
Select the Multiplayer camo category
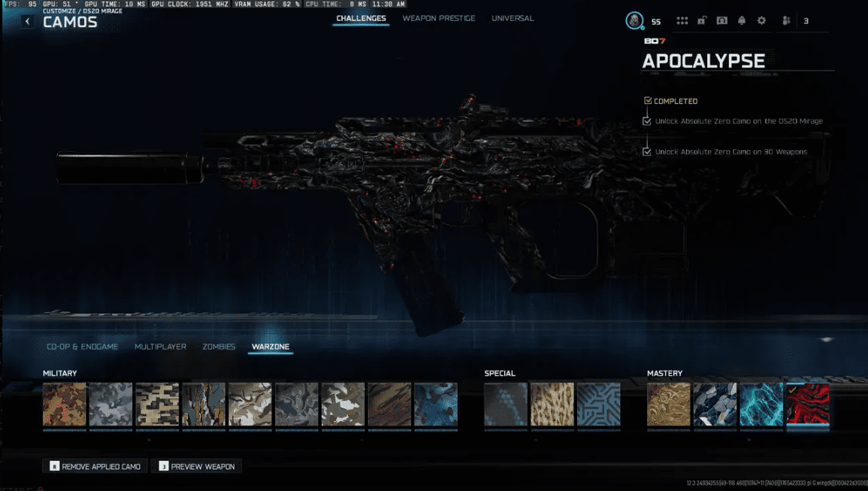[x=160, y=347]
